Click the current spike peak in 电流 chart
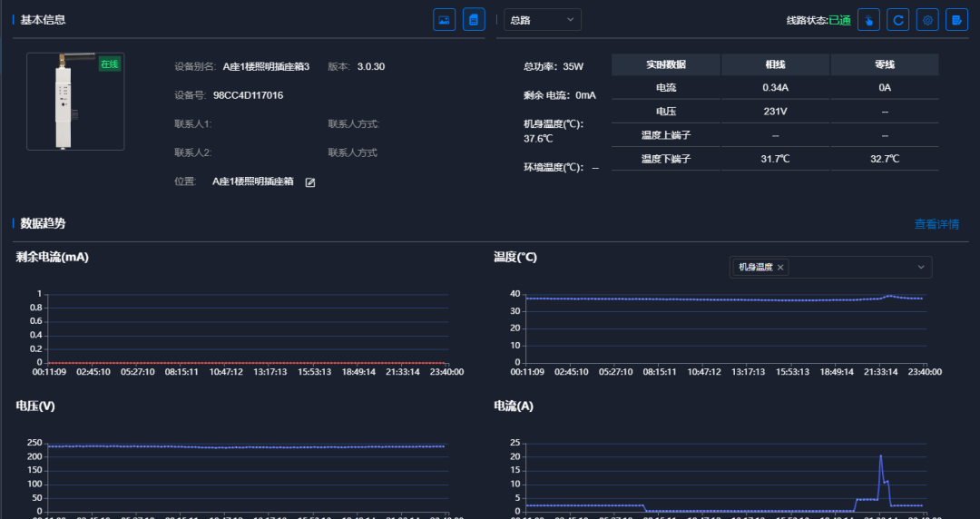Screen dimensions: 980x519 (880, 456)
